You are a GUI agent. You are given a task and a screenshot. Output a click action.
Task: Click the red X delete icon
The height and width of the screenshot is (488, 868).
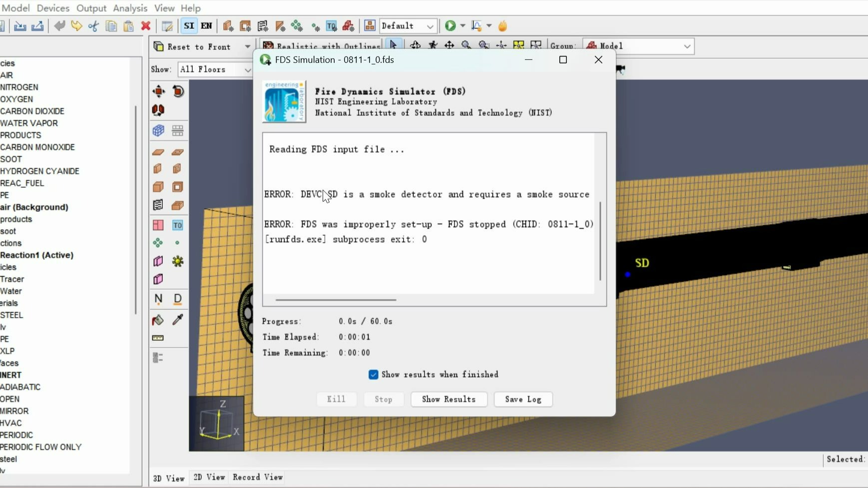146,26
